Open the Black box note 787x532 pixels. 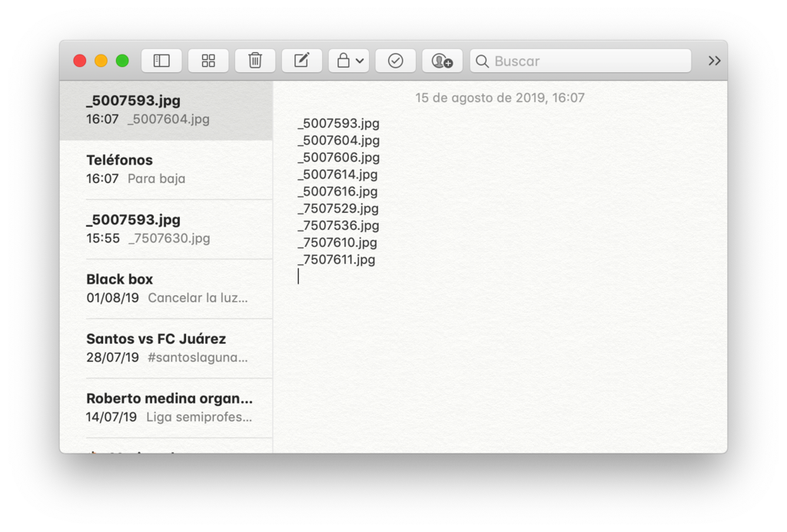(x=166, y=289)
